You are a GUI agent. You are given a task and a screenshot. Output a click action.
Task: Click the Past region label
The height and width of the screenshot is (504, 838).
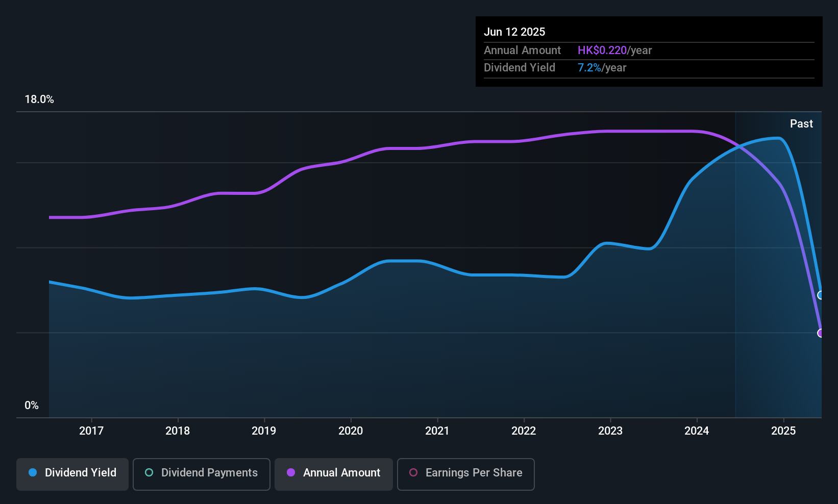(801, 123)
